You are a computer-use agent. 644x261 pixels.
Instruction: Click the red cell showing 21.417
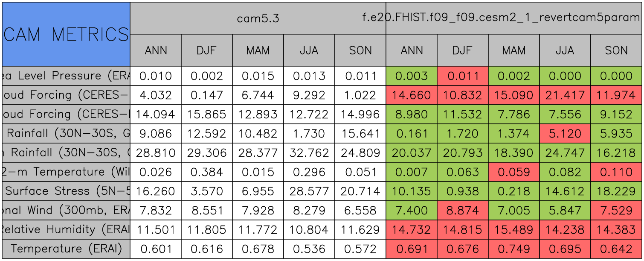click(565, 95)
